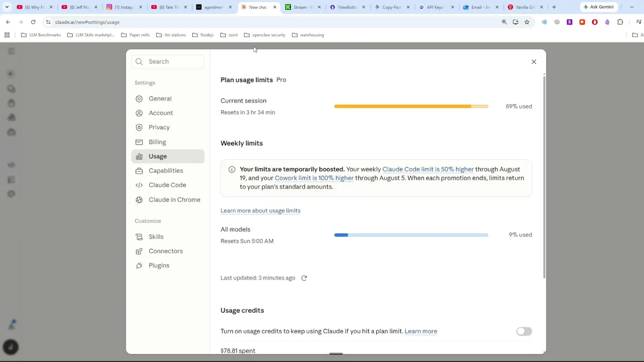Click the info icon in boosted limits notice
Image resolution: width=644 pixels, height=362 pixels.
click(232, 169)
